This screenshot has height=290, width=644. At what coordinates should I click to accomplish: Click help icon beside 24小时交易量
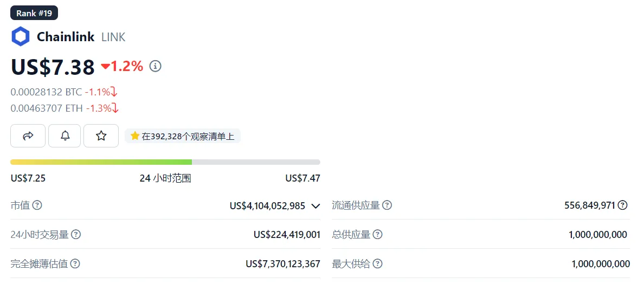[76, 235]
